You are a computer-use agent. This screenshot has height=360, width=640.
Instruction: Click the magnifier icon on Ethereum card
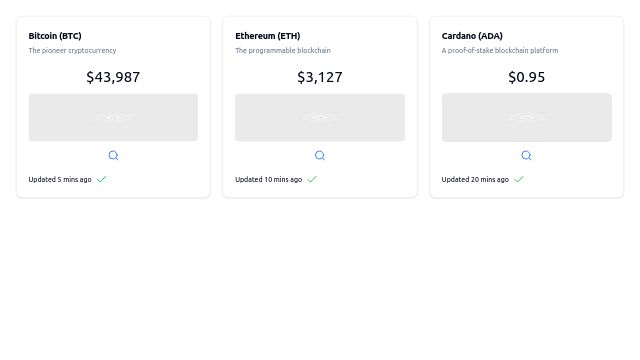click(x=320, y=156)
